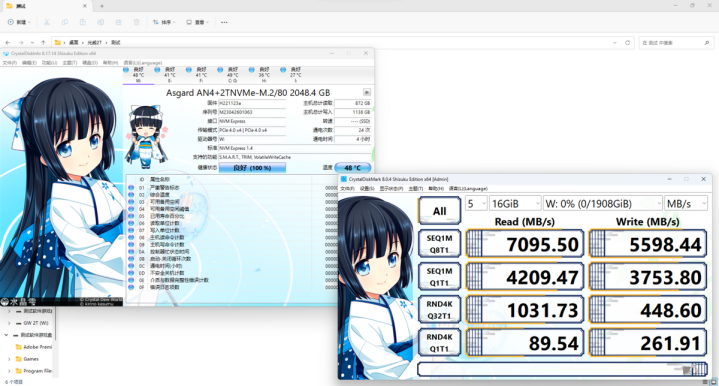Image resolution: width=719 pixels, height=386 pixels.
Task: Click Explorer's forward navigation arrow
Action: 21,43
